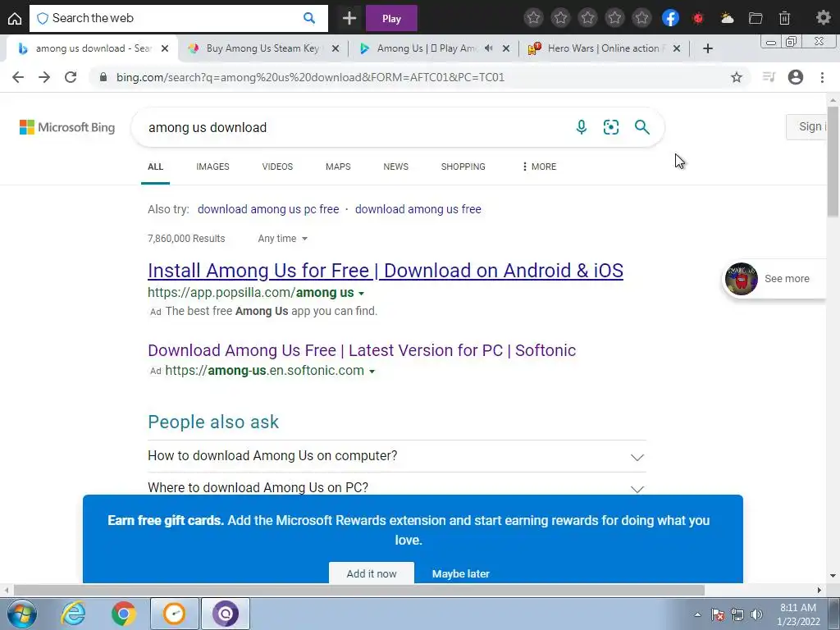
Task: Go forward to next page
Action: point(44,77)
